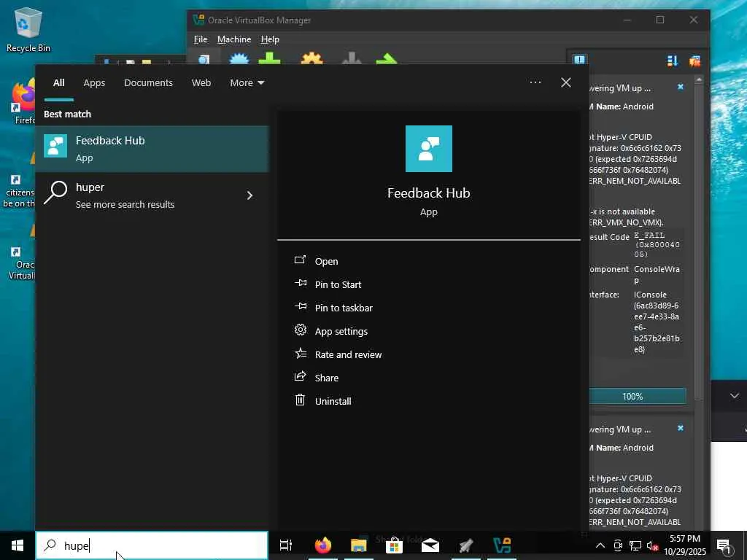Click the pin icon beside Pin to taskbar
This screenshot has height=560, width=747.
(300, 306)
